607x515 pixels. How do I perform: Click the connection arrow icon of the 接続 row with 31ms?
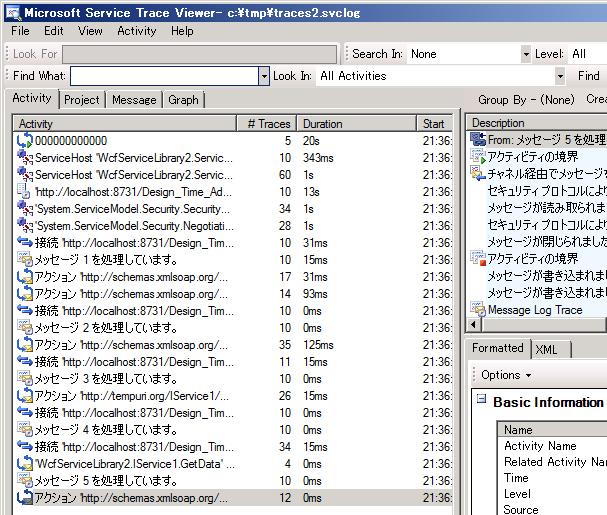pos(25,242)
